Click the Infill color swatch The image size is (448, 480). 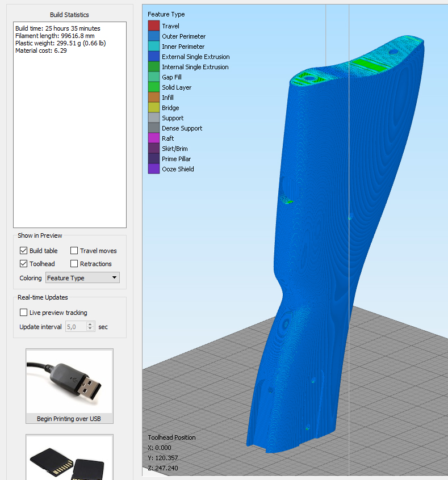tap(154, 98)
